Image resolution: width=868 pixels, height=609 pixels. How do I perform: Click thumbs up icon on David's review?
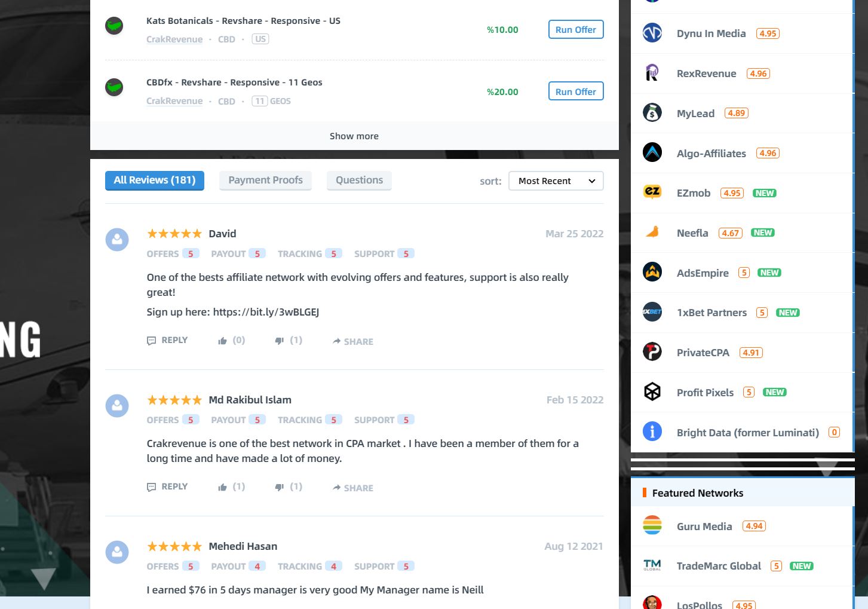(222, 341)
